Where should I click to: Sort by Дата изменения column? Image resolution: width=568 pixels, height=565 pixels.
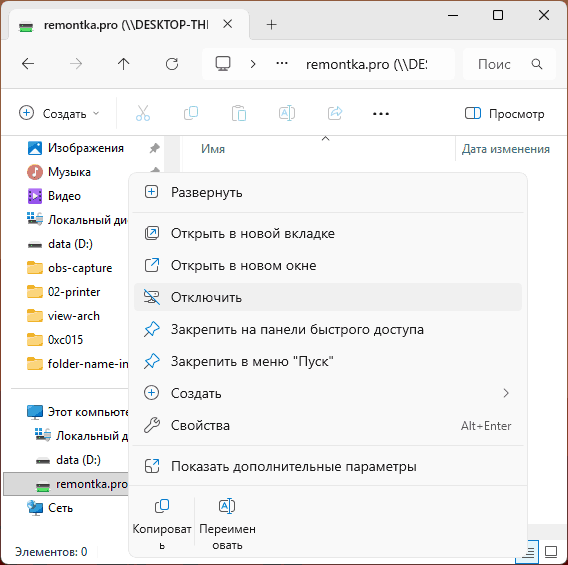click(506, 149)
